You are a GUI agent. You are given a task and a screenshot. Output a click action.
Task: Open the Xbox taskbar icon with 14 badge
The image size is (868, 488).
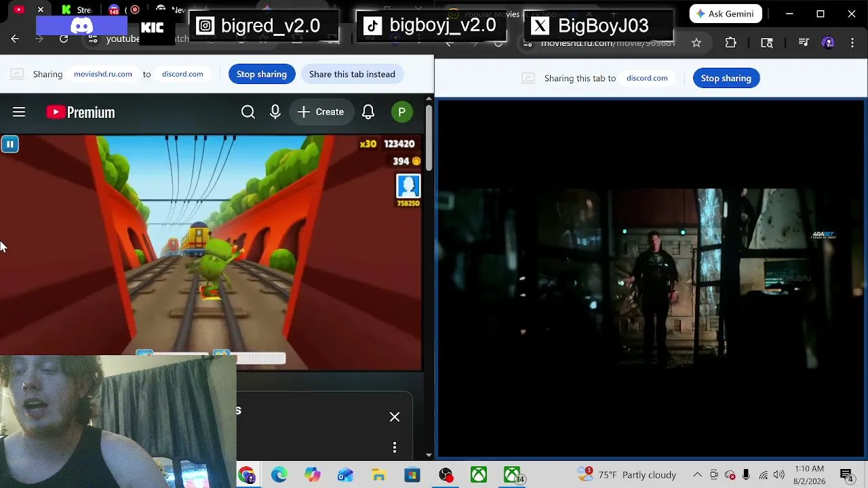pyautogui.click(x=513, y=475)
